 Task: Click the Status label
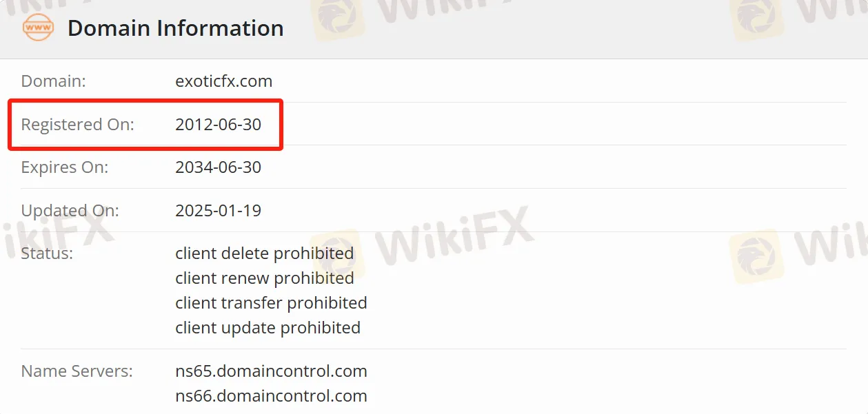click(46, 253)
